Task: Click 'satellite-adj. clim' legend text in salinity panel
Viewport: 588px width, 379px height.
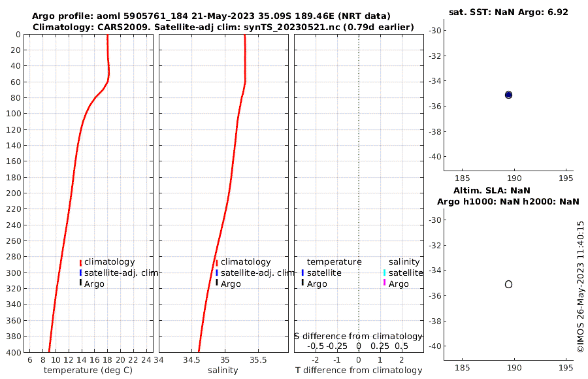Action: point(257,272)
